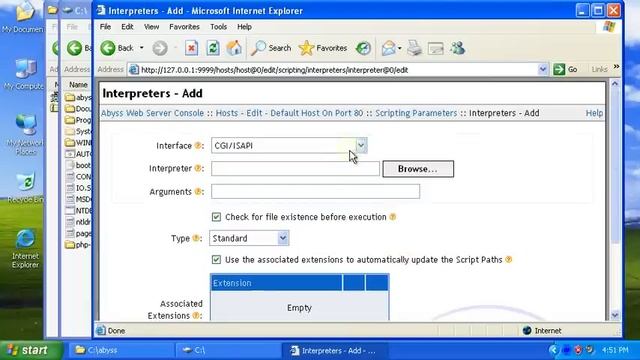This screenshot has height=360, width=640.
Task: Expand the address bar URL history dropdown
Action: click(x=542, y=69)
